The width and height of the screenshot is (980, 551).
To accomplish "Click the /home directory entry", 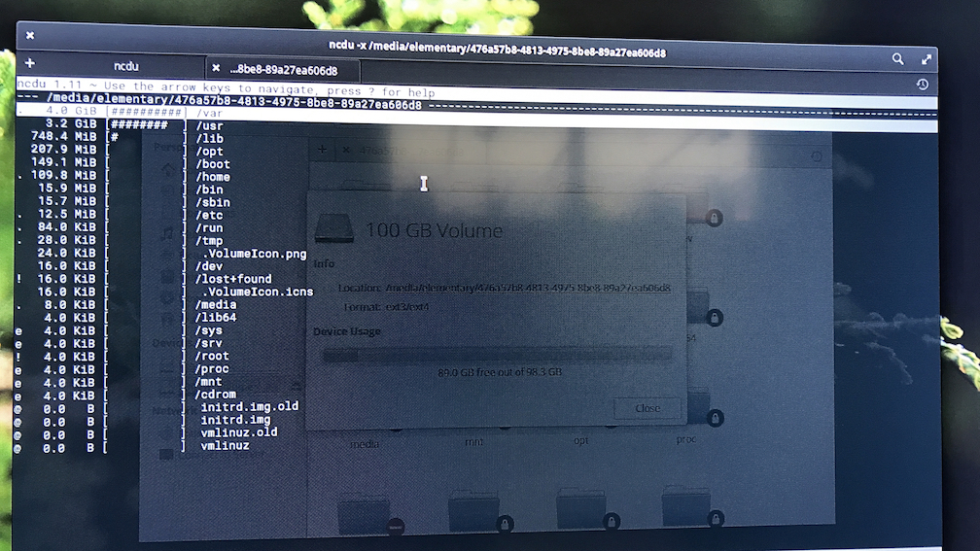I will tap(213, 177).
